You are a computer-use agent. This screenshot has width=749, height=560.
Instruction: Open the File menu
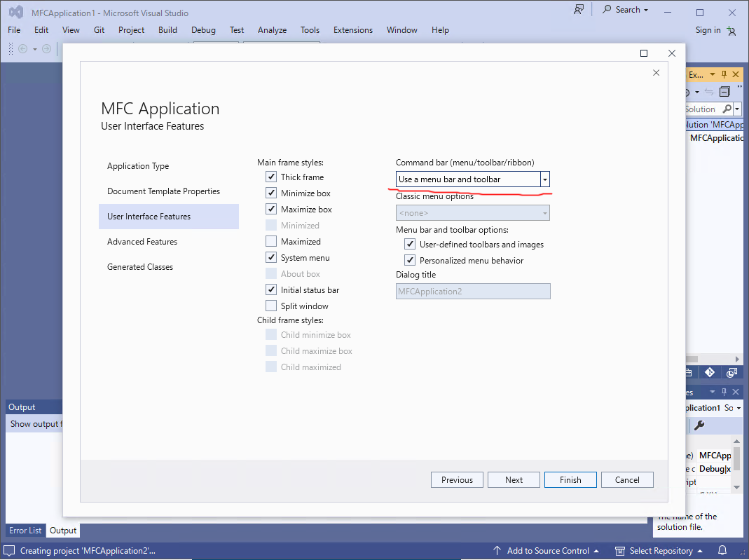(x=14, y=30)
